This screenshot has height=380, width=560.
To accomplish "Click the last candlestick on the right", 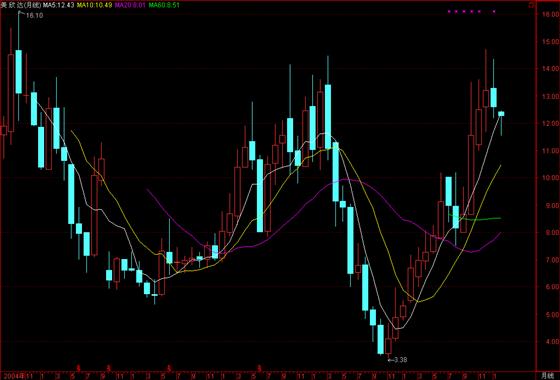I will 501,114.
